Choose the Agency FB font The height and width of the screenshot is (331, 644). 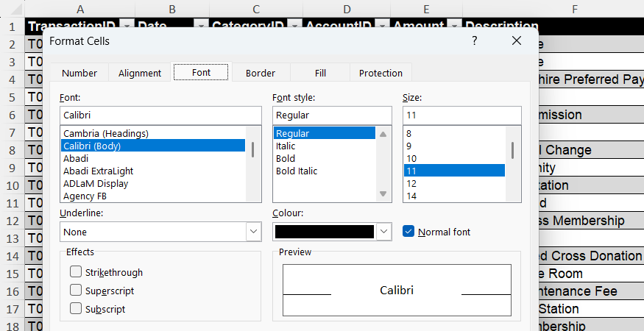point(153,196)
